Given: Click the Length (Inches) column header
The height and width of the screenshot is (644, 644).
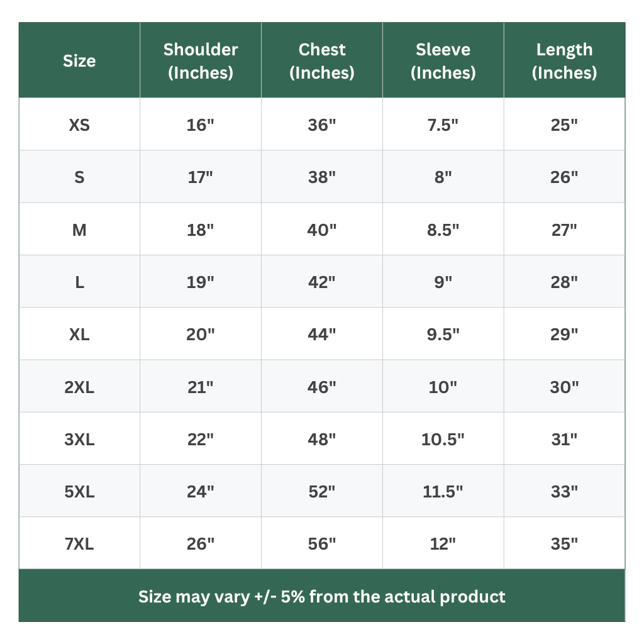Looking at the screenshot, I should (564, 61).
